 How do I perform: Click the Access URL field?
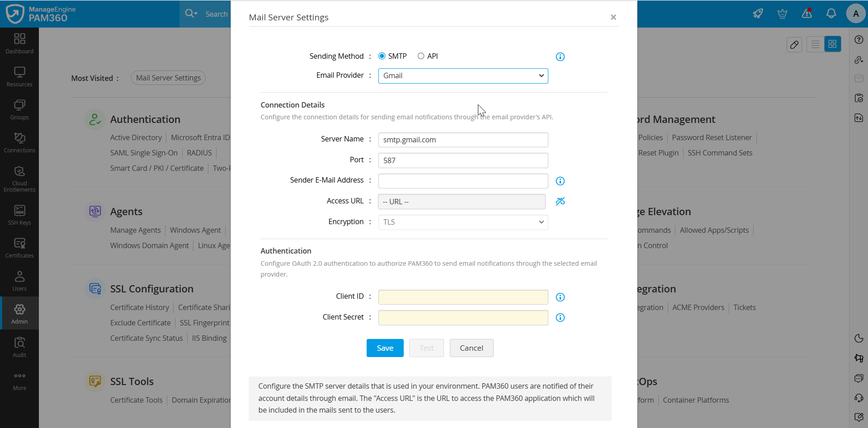(462, 202)
